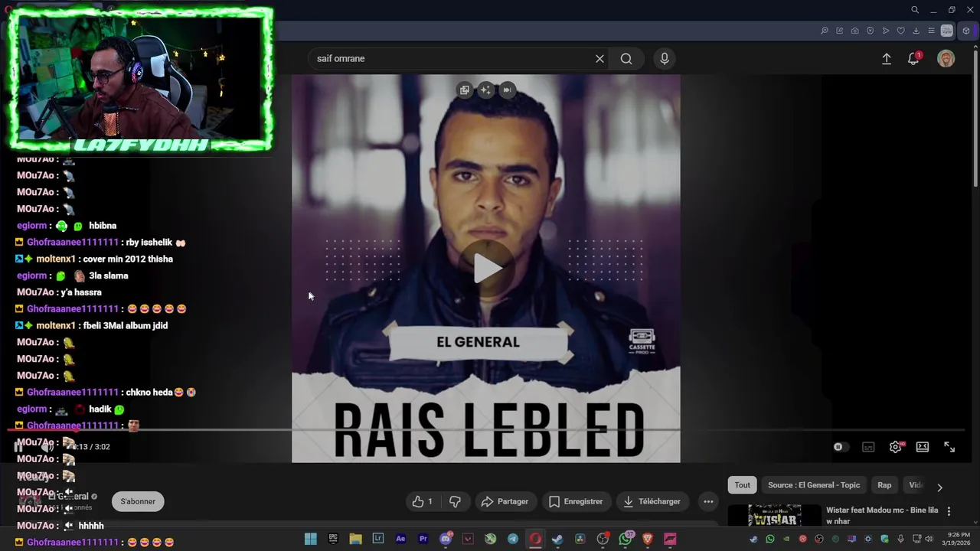Open the Windows Start menu
This screenshot has width=980, height=551.
[x=310, y=539]
